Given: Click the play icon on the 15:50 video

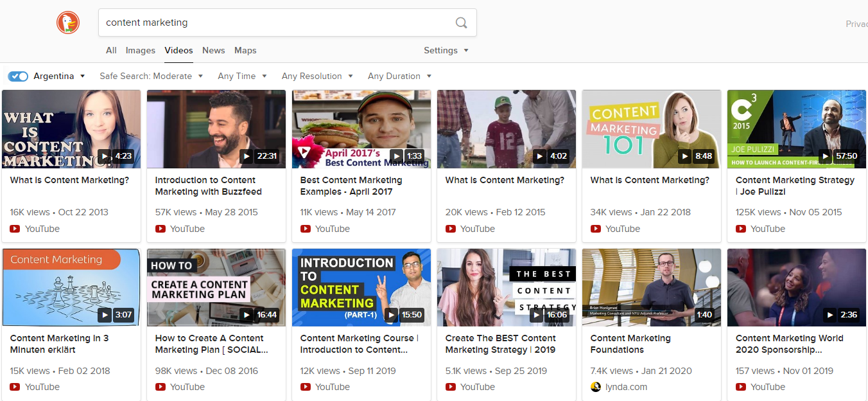Looking at the screenshot, I should click(391, 315).
